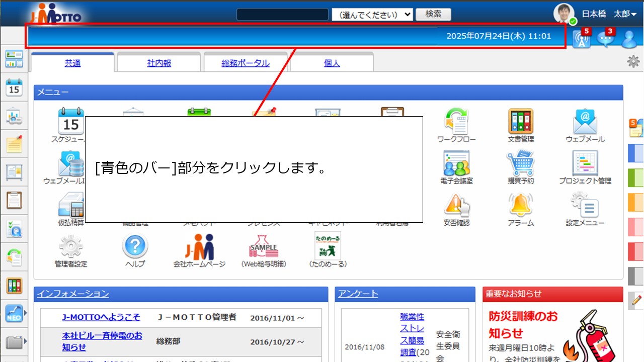Open 管理者設定 administrator settings icon
This screenshot has height=362, width=644.
pyautogui.click(x=70, y=246)
